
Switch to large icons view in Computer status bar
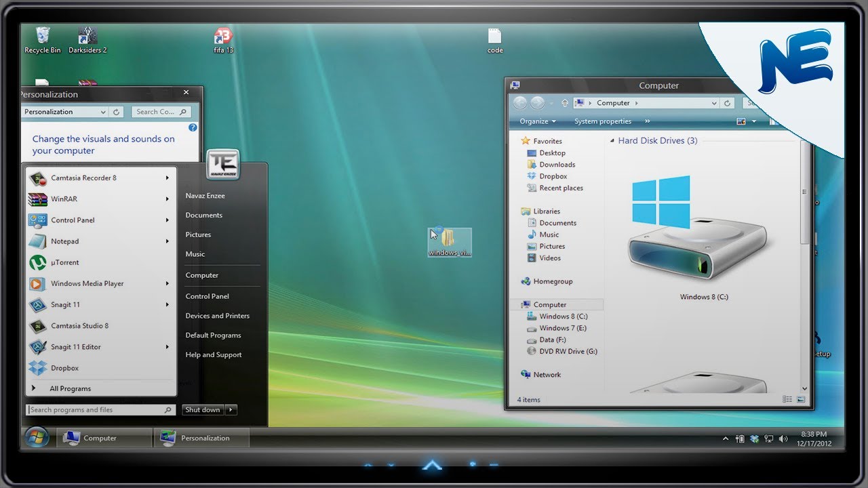[x=801, y=400]
